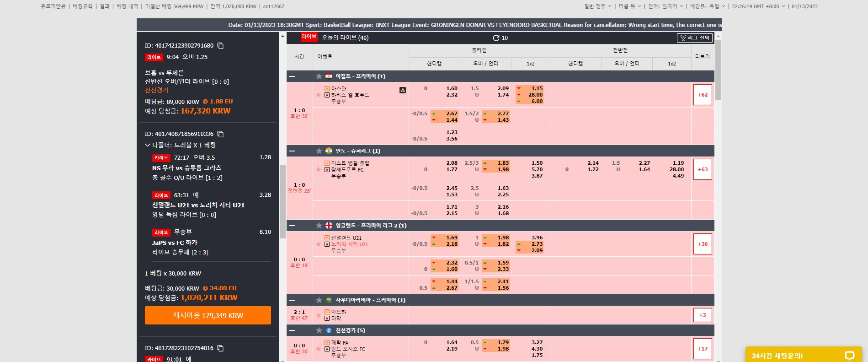The height and width of the screenshot is (362, 868).
Task: Open 베팅규칙 in the top menu
Action: 82,6
